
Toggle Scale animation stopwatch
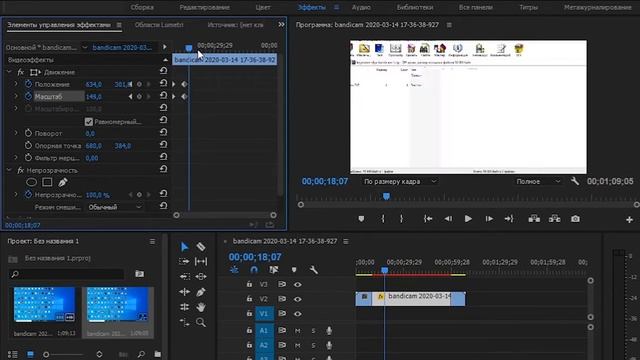pos(28,96)
